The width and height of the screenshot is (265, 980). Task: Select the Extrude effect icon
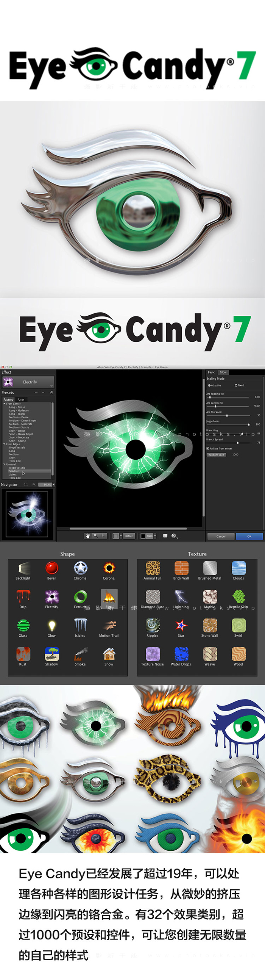[80, 596]
